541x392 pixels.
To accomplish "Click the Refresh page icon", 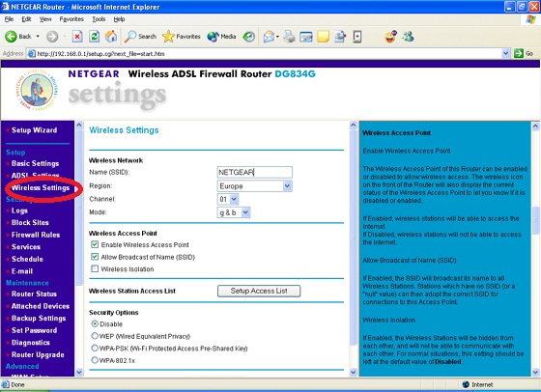I will point(95,36).
